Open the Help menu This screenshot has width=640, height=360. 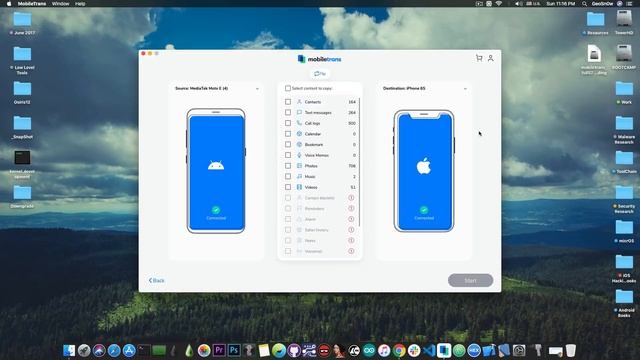tap(80, 4)
